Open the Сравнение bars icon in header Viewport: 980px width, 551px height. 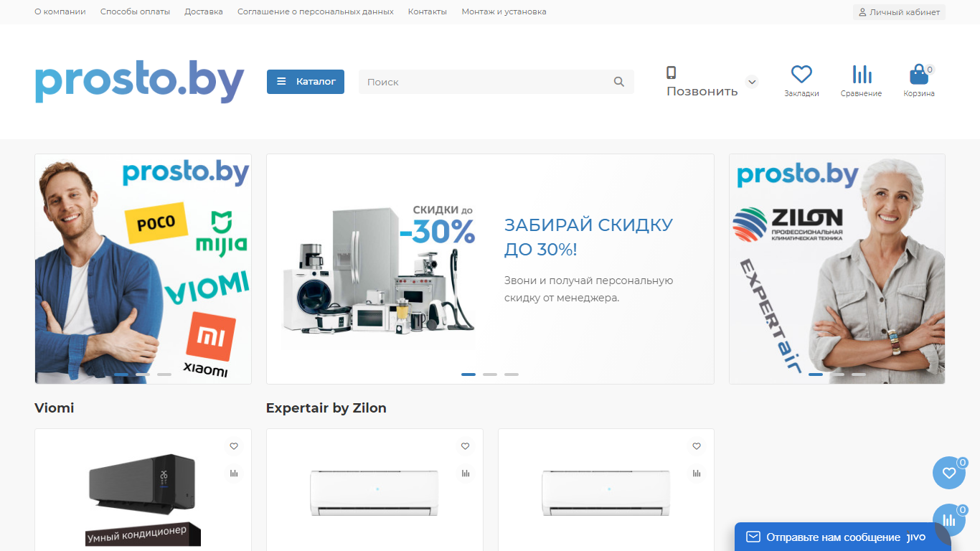[862, 74]
